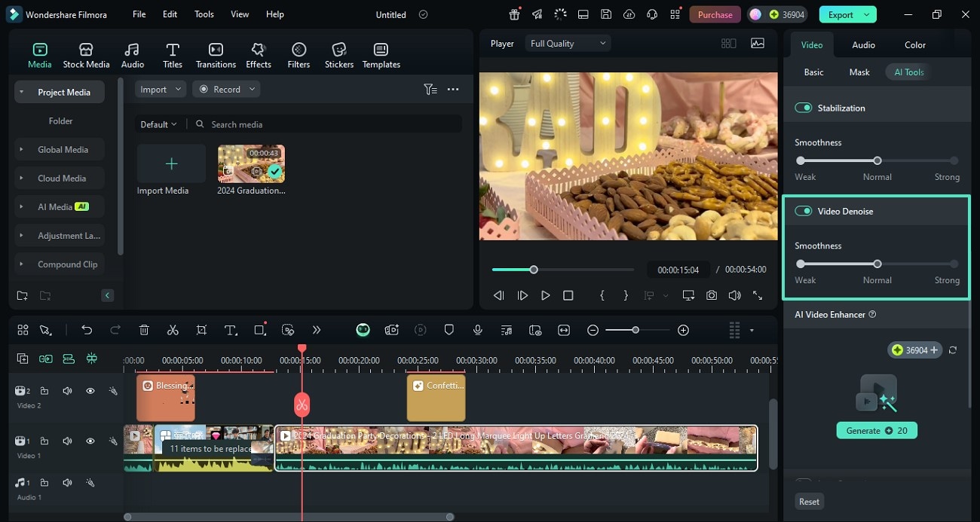Mute the Audio 1 track
This screenshot has width=980, height=522.
coord(67,482)
